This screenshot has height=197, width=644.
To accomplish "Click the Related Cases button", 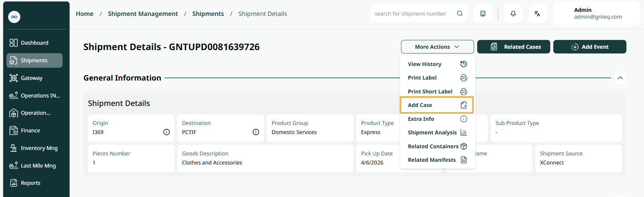I will tap(513, 47).
